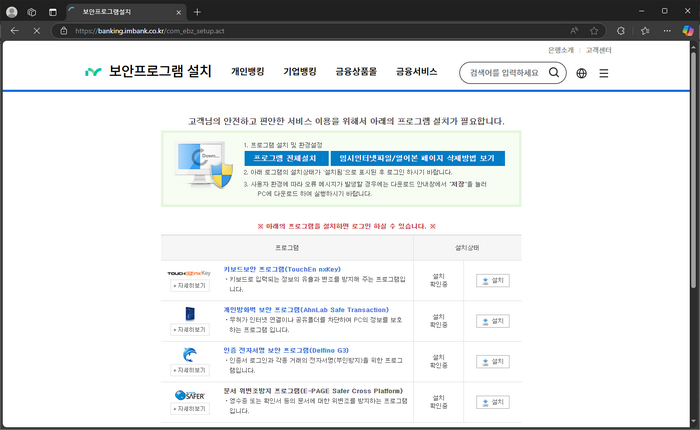Open the favorites list icon
This screenshot has height=430, width=700.
[x=645, y=31]
